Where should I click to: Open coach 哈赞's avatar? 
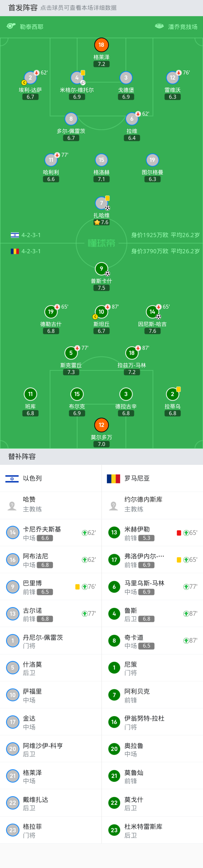point(12,505)
